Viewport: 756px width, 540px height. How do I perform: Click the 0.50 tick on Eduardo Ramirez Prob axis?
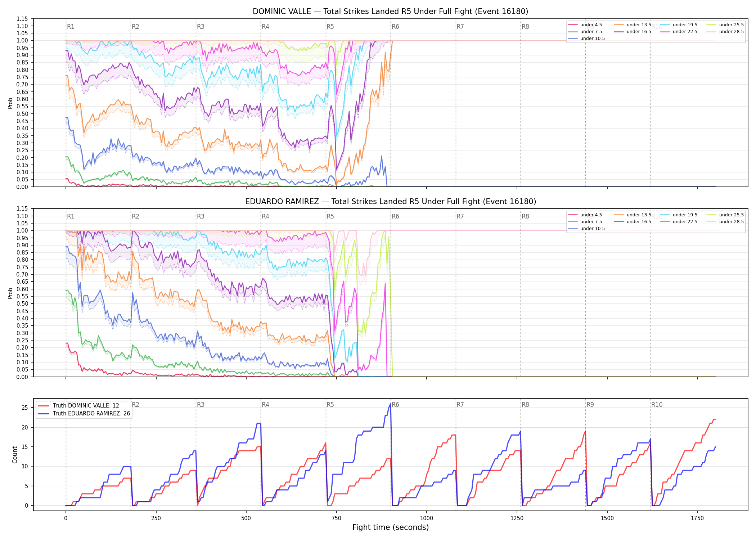pyautogui.click(x=22, y=303)
